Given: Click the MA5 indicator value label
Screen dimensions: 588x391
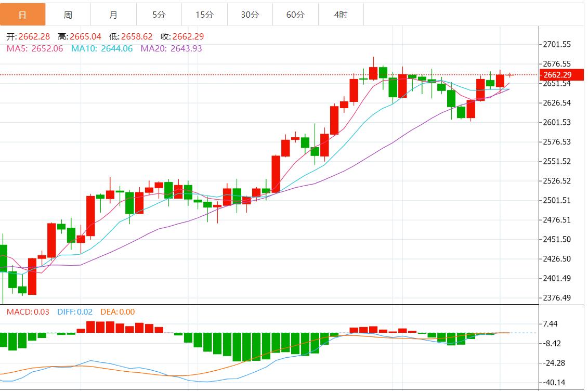Looking at the screenshot, I should click(35, 48).
